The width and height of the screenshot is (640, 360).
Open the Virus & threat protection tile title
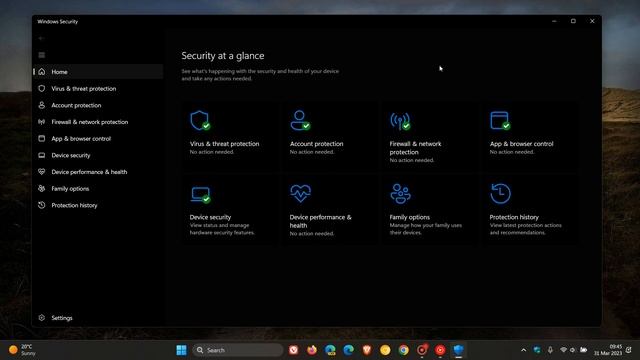[x=224, y=144]
